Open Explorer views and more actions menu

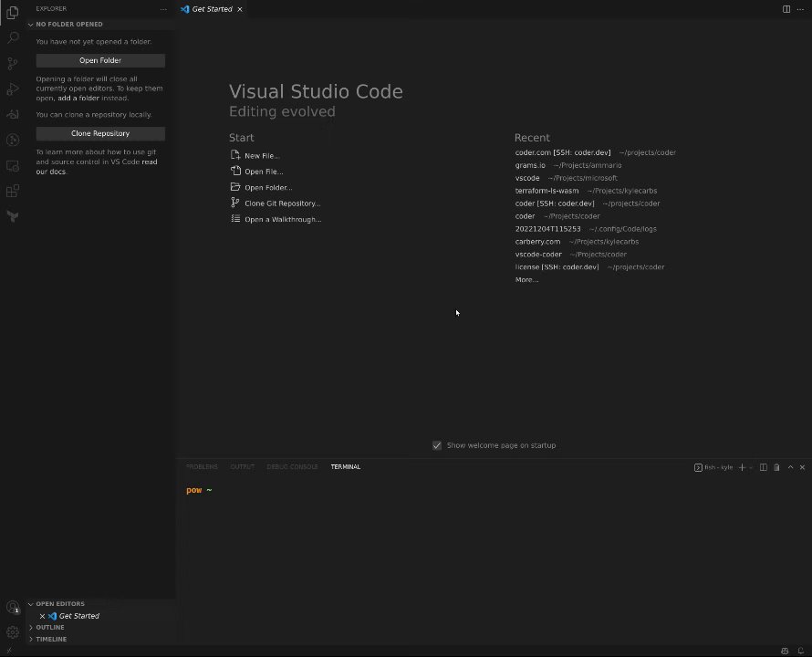coord(163,9)
